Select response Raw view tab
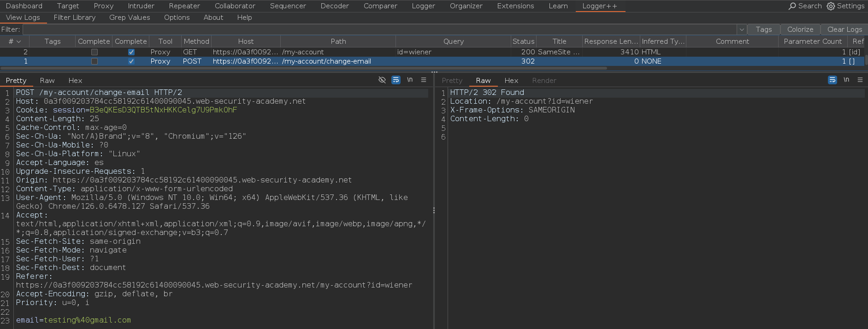 (x=483, y=81)
